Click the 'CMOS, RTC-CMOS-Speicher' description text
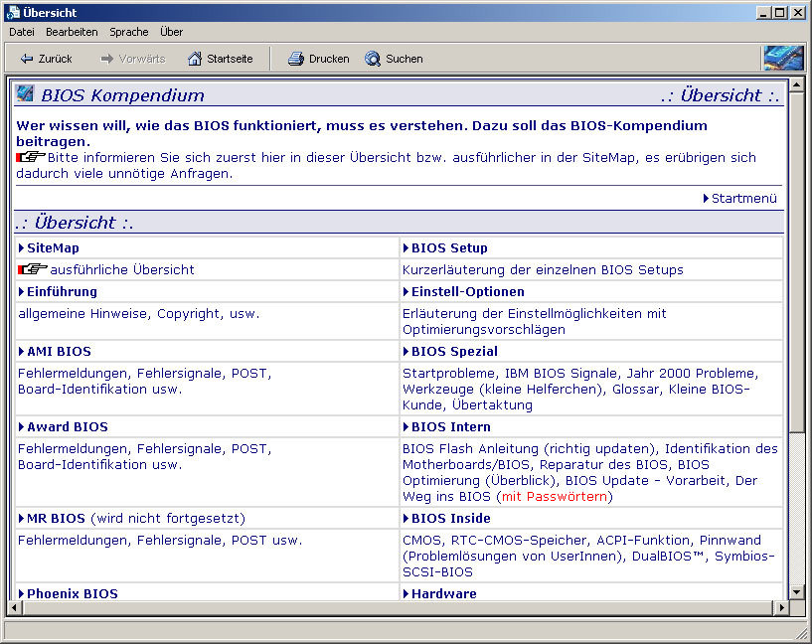 tap(588, 556)
